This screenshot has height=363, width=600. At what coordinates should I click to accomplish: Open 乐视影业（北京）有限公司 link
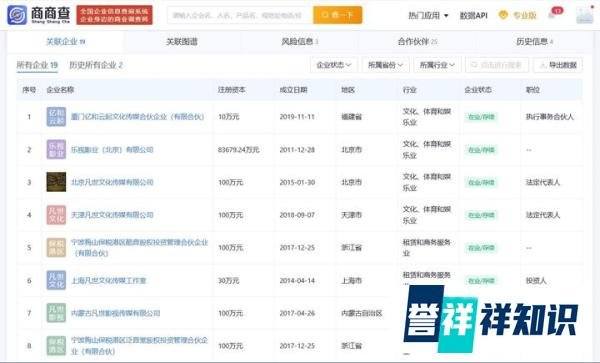112,150
